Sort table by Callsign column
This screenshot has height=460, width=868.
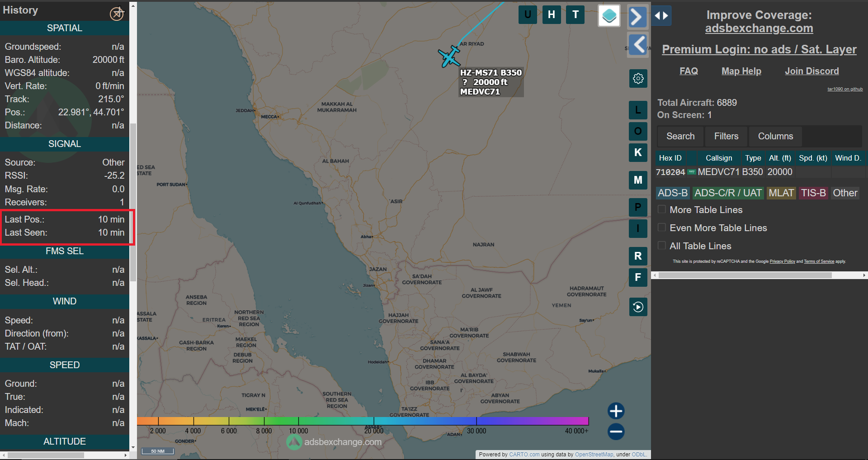pos(719,158)
